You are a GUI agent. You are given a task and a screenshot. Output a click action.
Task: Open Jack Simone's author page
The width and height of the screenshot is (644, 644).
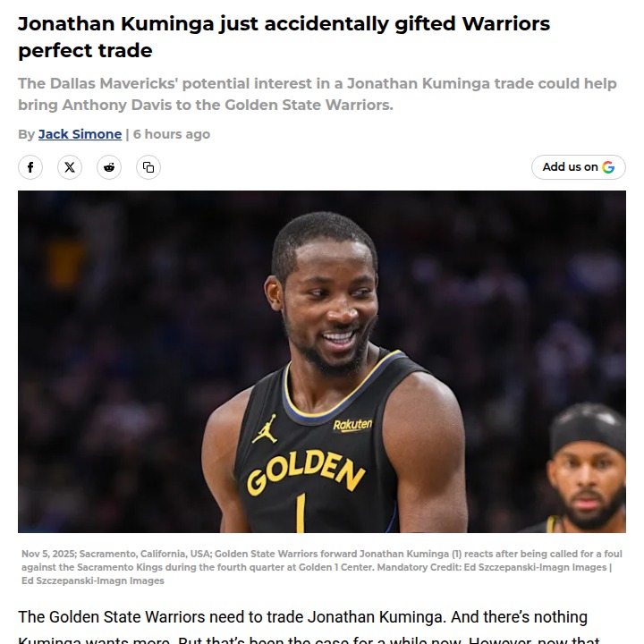click(x=80, y=134)
